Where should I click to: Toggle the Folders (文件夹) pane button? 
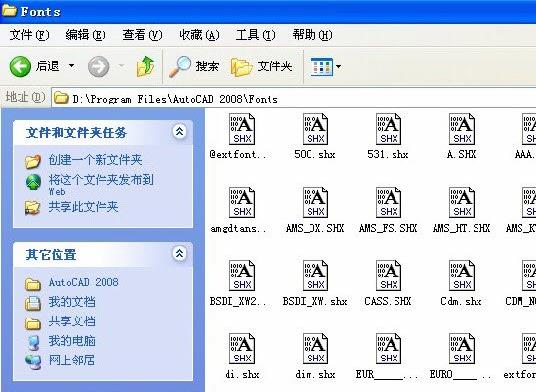pyautogui.click(x=262, y=66)
